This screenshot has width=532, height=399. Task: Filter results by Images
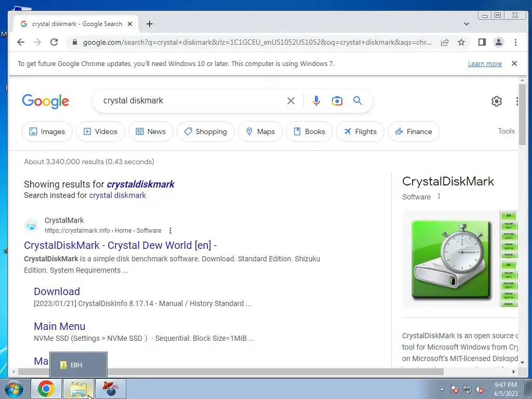[47, 131]
